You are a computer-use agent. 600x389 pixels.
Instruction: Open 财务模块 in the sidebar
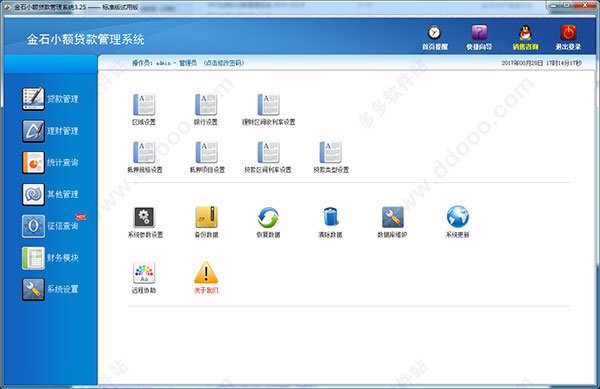click(x=50, y=257)
